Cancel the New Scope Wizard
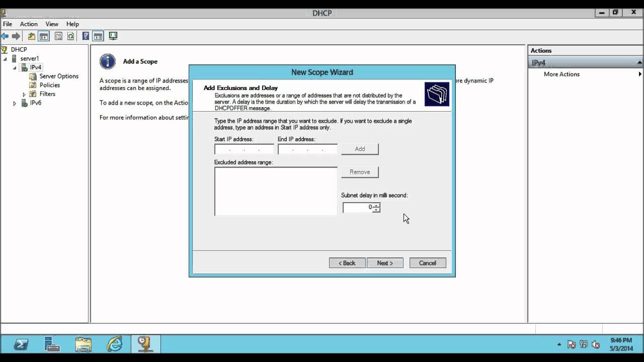This screenshot has width=644, height=362. pyautogui.click(x=428, y=263)
